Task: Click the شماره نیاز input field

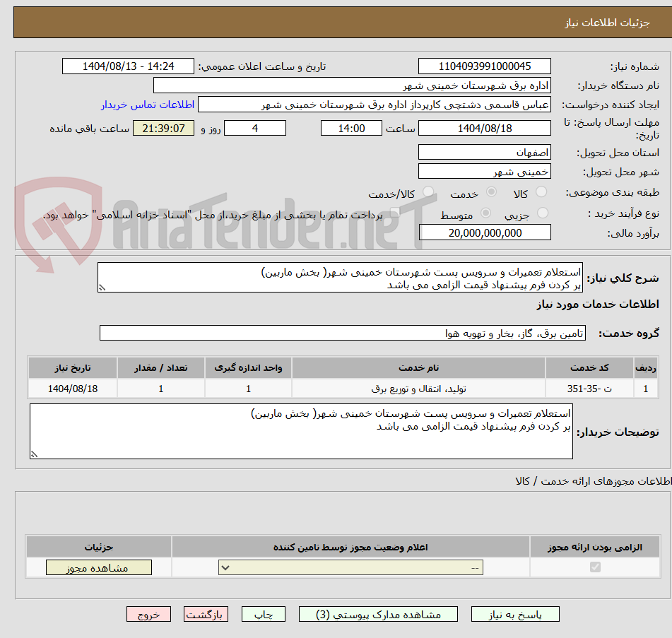Action: coord(484,66)
